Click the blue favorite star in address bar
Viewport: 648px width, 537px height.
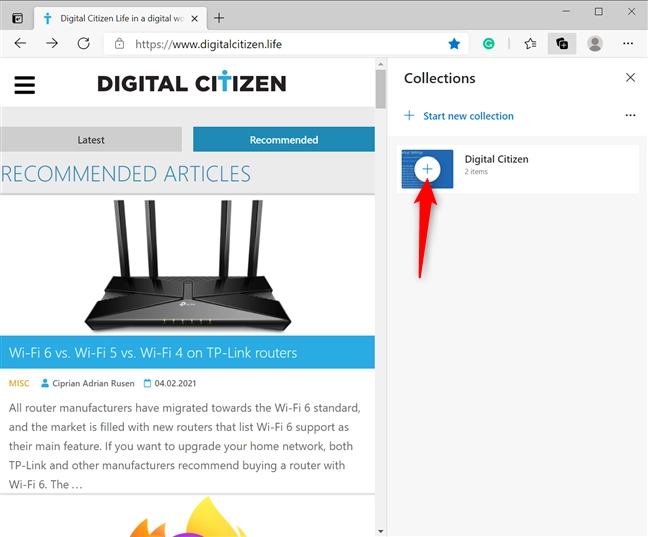454,43
